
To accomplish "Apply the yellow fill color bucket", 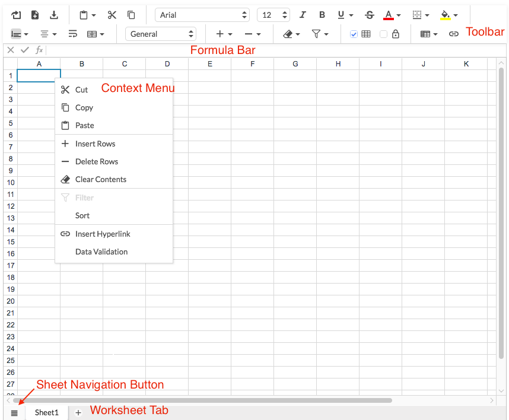I will pos(446,15).
